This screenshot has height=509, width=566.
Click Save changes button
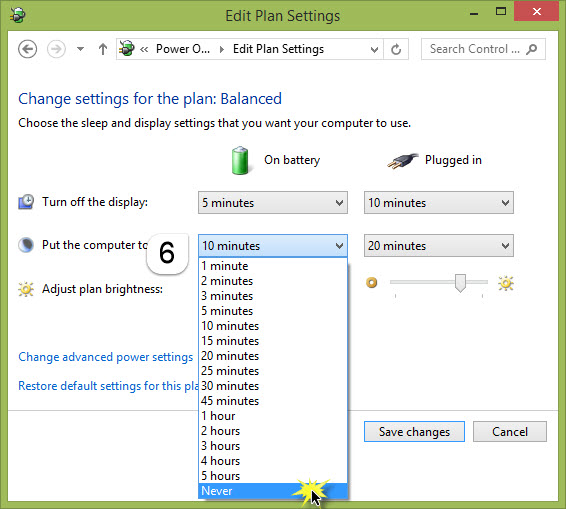click(x=414, y=432)
